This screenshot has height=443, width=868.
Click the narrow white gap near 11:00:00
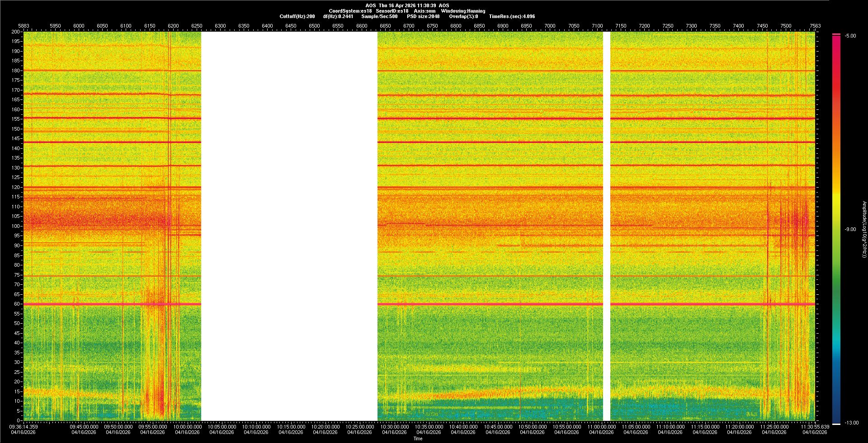[x=606, y=226]
